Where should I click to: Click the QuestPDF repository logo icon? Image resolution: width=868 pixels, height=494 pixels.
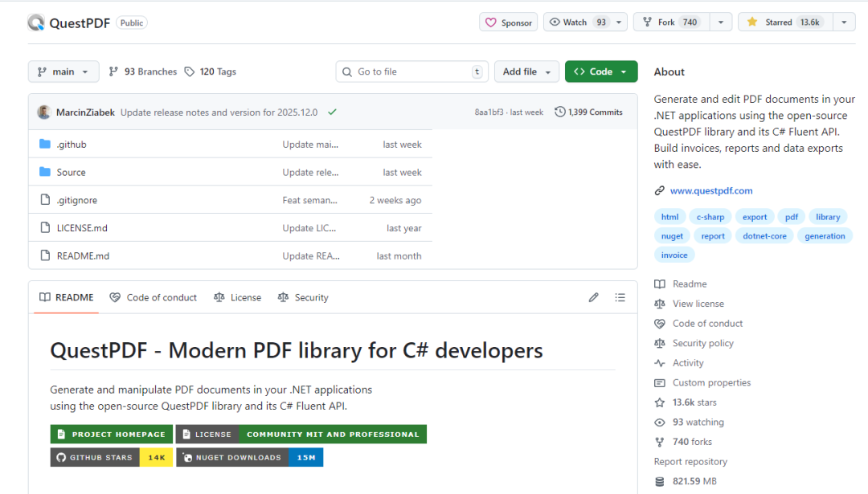[x=36, y=22]
